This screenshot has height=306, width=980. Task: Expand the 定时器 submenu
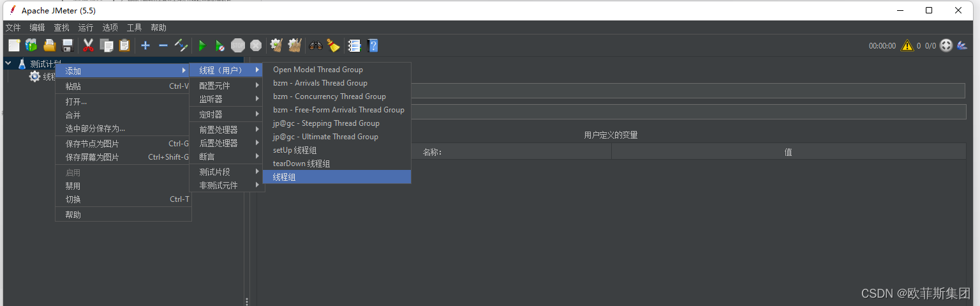click(x=226, y=114)
